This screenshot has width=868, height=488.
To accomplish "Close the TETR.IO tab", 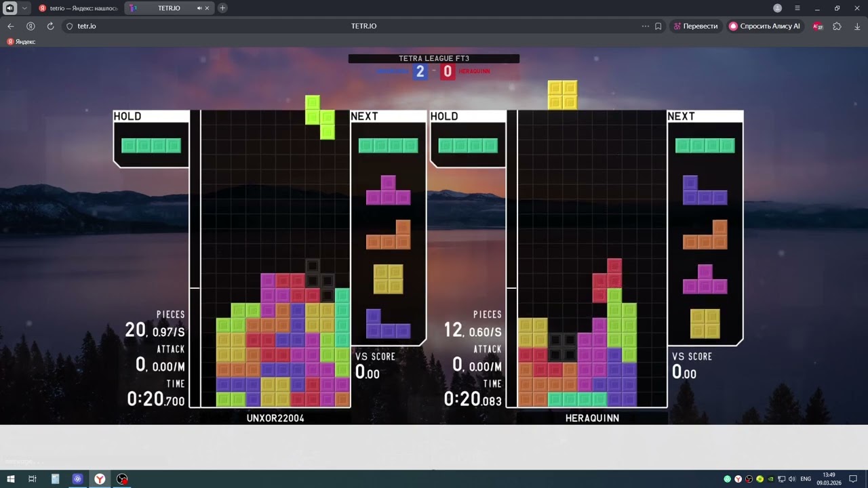I will point(208,8).
